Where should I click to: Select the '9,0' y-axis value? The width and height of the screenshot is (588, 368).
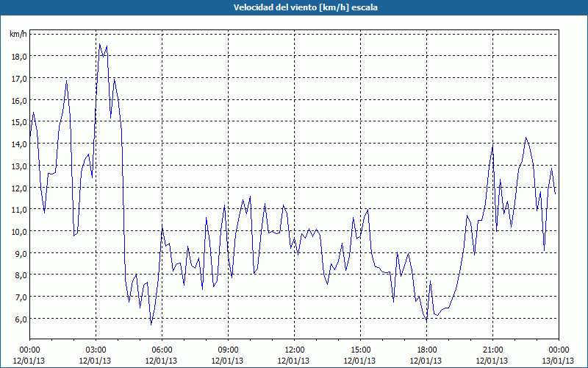point(21,253)
